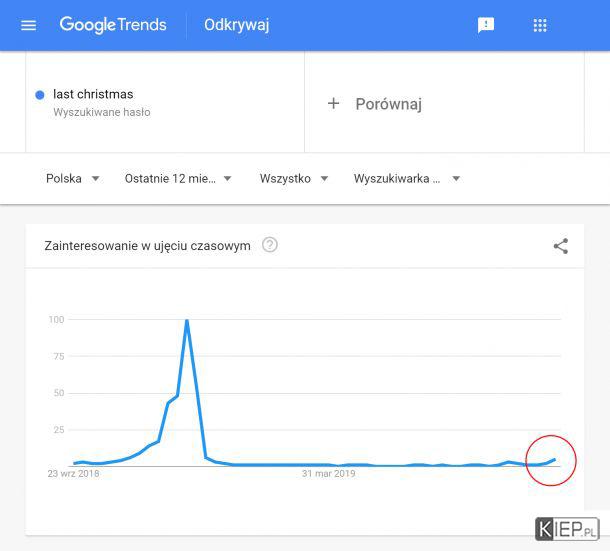Screen dimensions: 610x551
Task: Click the plus icon beside Porównaj
Action: coord(333,104)
